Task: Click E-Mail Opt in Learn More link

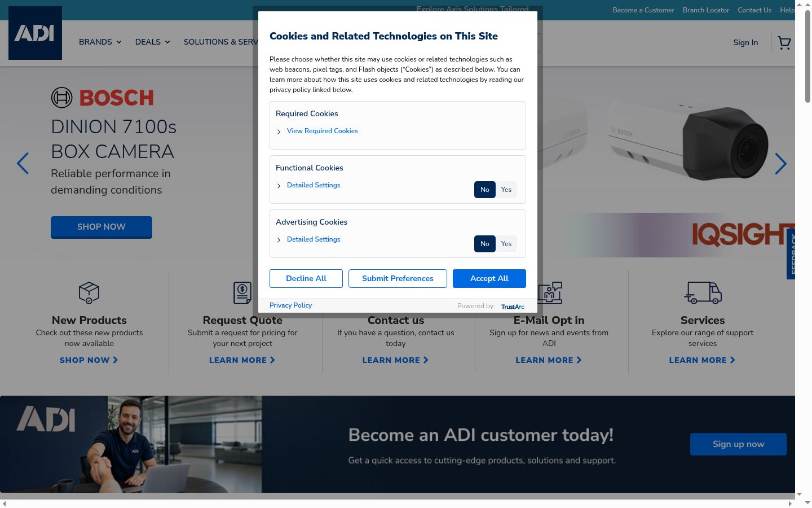Action: click(549, 360)
